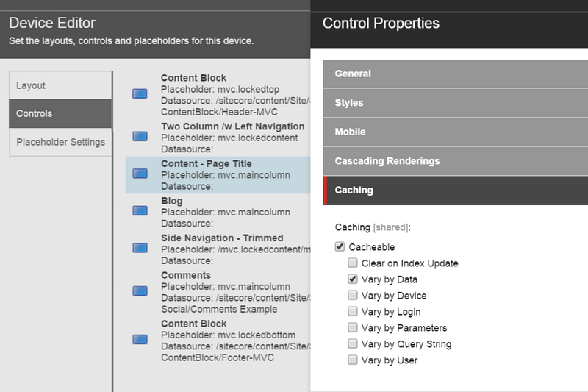
Task: Uncheck the Cacheable checkbox
Action: [340, 246]
